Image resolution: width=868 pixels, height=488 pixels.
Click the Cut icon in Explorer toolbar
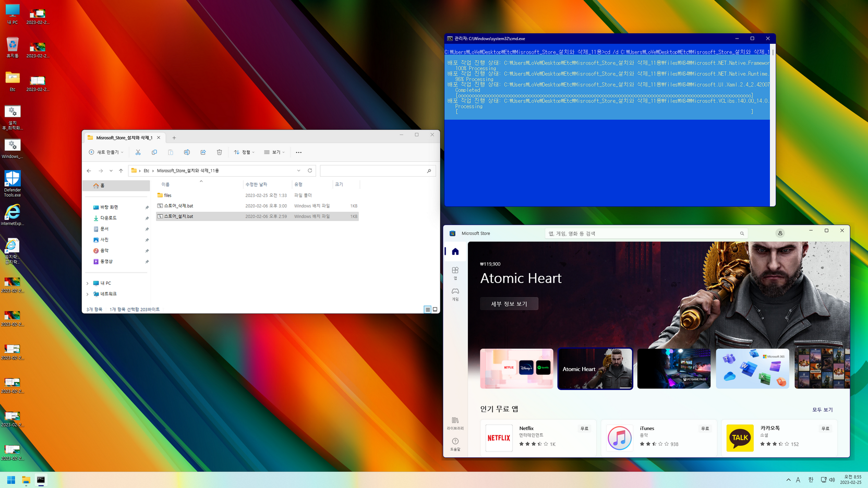point(138,152)
